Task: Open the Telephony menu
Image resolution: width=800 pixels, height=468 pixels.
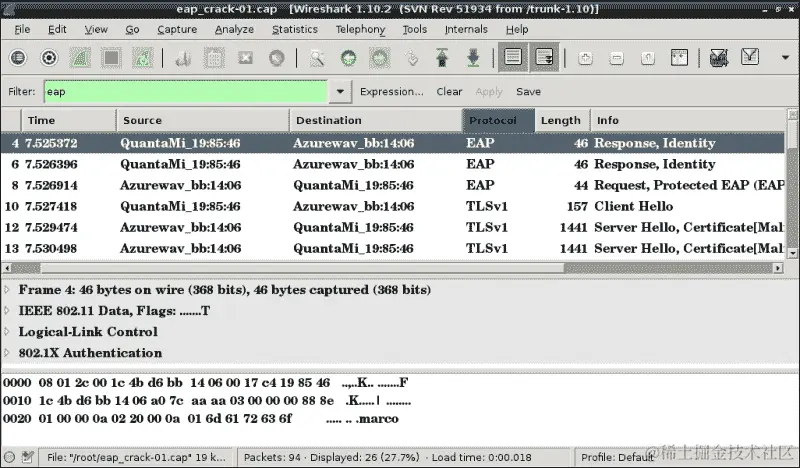Action: point(360,30)
